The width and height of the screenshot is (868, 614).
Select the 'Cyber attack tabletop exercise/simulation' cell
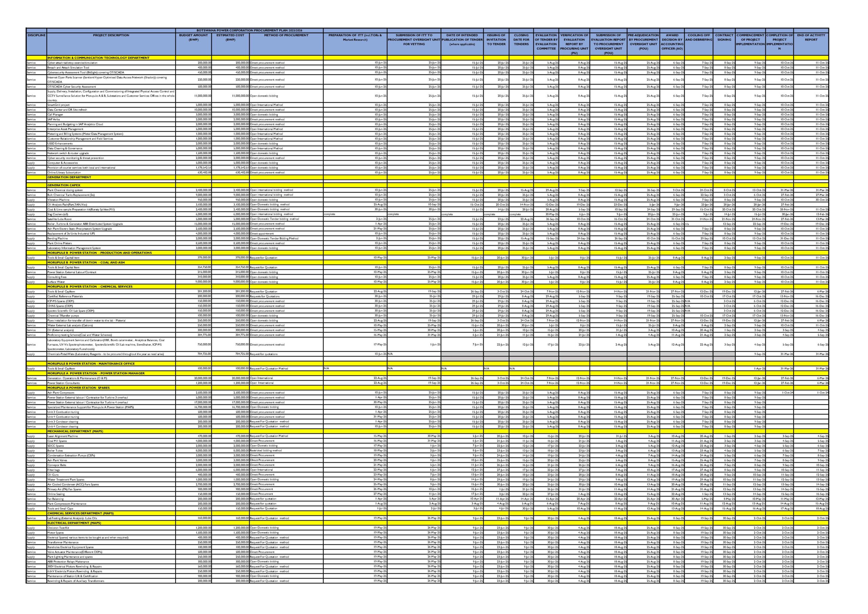coord(111,63)
